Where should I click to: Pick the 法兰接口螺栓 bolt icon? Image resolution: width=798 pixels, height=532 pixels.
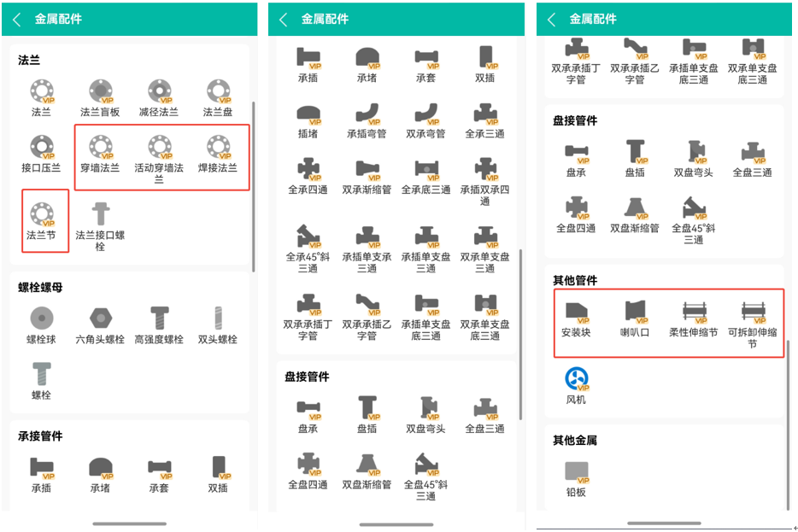click(x=100, y=214)
